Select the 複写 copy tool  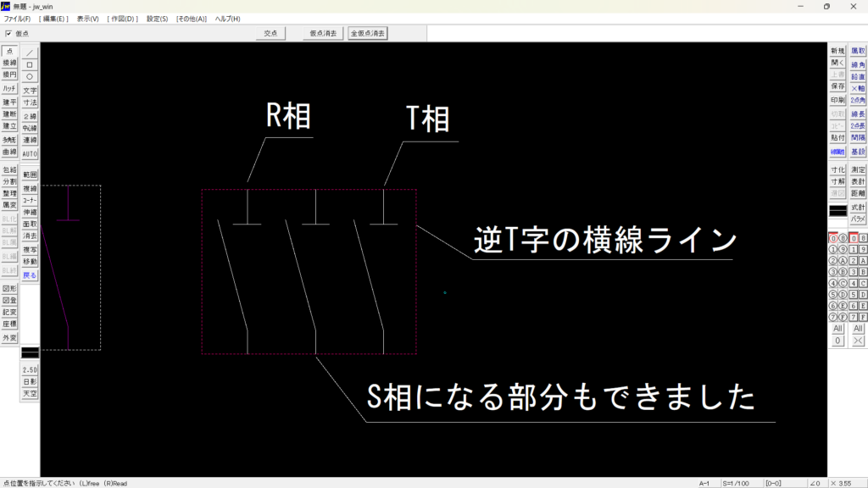click(x=30, y=250)
